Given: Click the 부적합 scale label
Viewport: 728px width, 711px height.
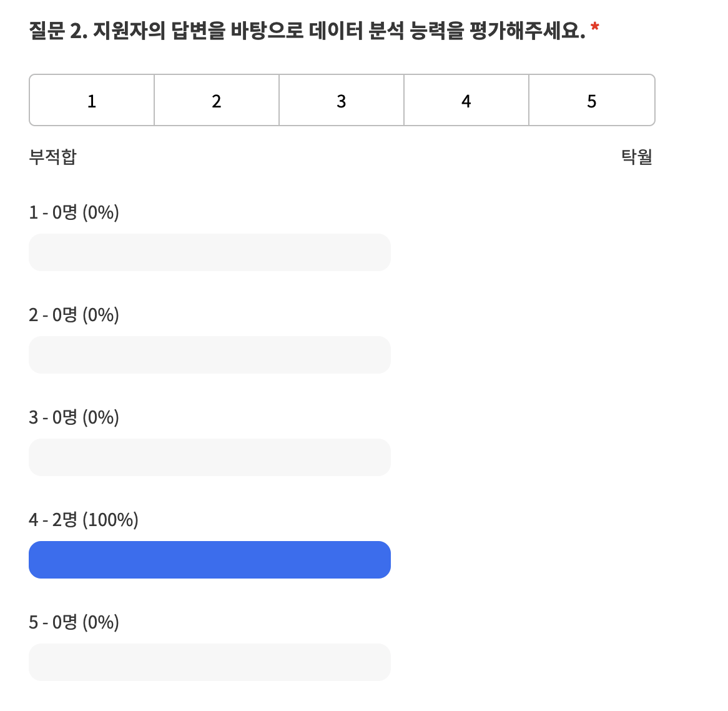Looking at the screenshot, I should [x=52, y=157].
